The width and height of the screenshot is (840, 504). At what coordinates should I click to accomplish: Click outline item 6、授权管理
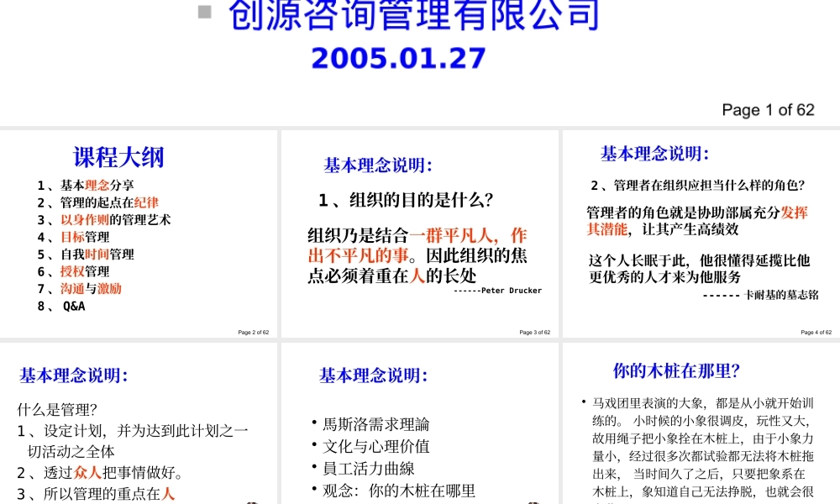coord(73,271)
